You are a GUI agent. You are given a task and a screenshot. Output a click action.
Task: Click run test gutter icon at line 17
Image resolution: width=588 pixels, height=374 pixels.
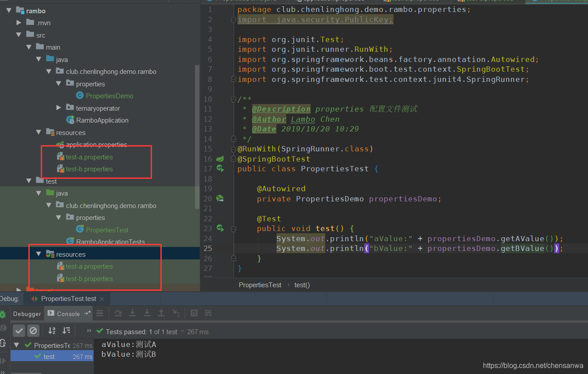tap(220, 168)
